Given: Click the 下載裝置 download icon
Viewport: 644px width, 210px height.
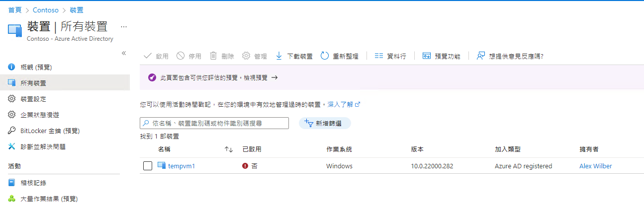Looking at the screenshot, I should 279,56.
